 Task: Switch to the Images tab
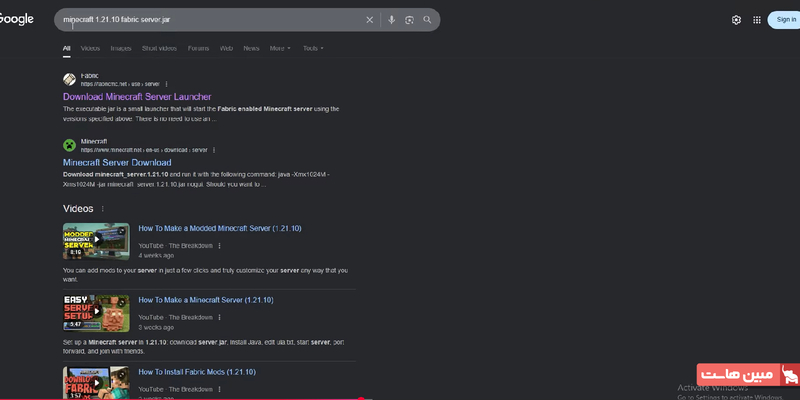coord(121,48)
